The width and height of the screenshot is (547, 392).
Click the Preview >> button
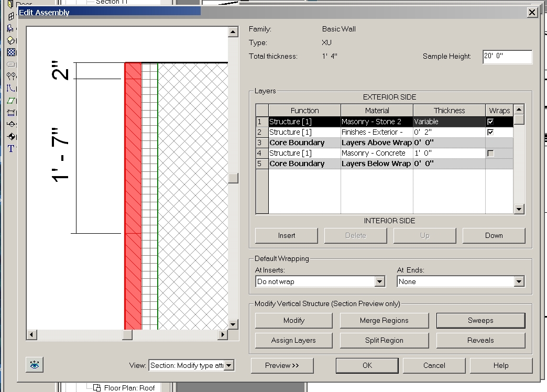tap(282, 365)
